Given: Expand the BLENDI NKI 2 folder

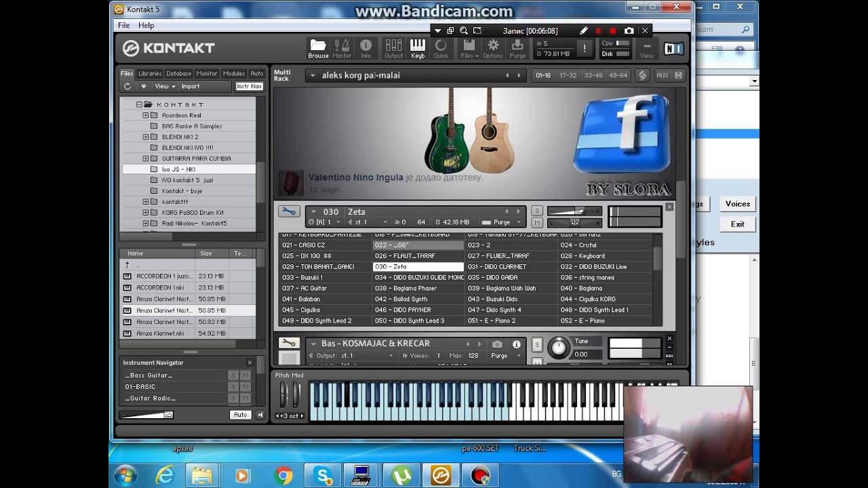Looking at the screenshot, I should coord(145,137).
